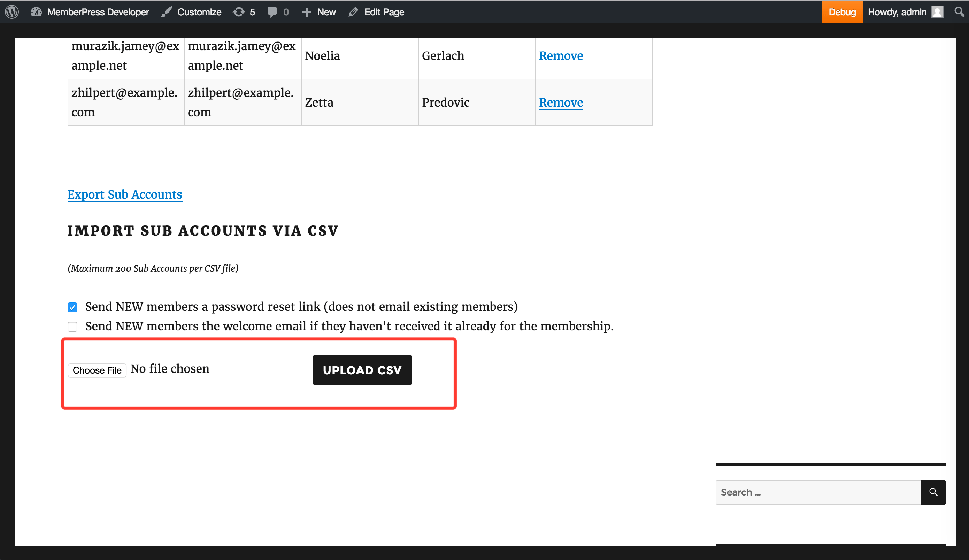Open Customize in the admin bar
Screen dimensions: 969x560
(x=192, y=12)
